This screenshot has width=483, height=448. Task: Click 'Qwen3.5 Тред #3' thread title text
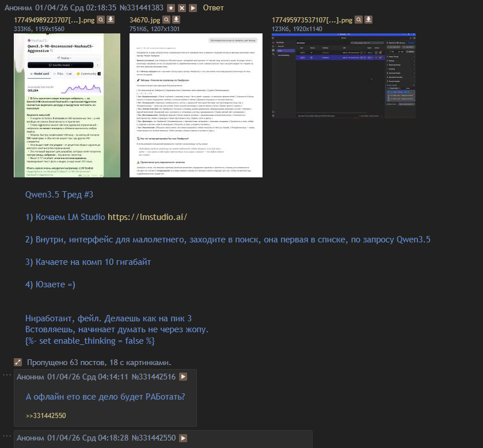[x=59, y=195]
